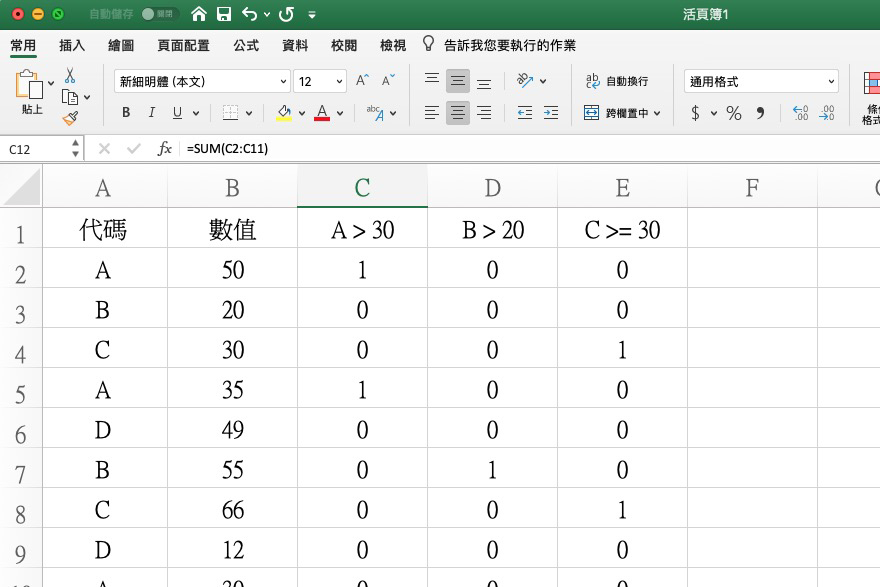Switch to the 插入 ribbon tab
The image size is (880, 587).
pyautogui.click(x=71, y=44)
